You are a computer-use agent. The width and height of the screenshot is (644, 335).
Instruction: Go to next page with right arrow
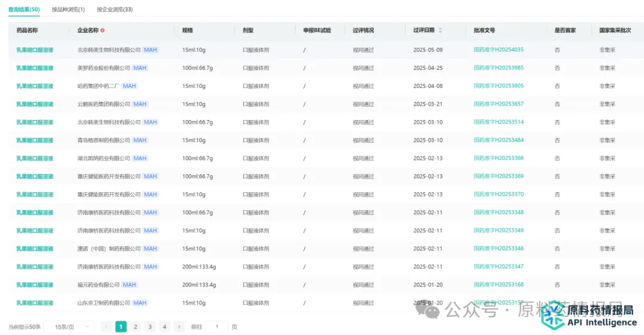coord(179,327)
